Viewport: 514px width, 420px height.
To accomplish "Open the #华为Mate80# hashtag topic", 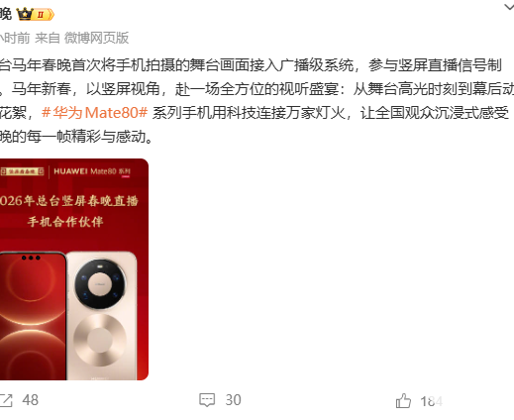I will (x=94, y=113).
